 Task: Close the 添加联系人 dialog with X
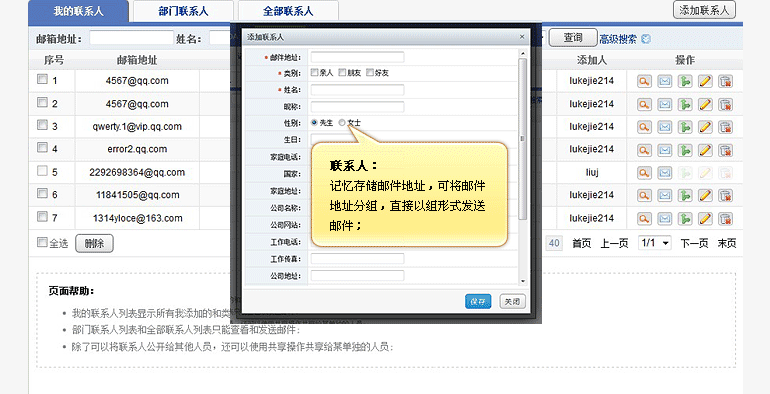click(522, 36)
